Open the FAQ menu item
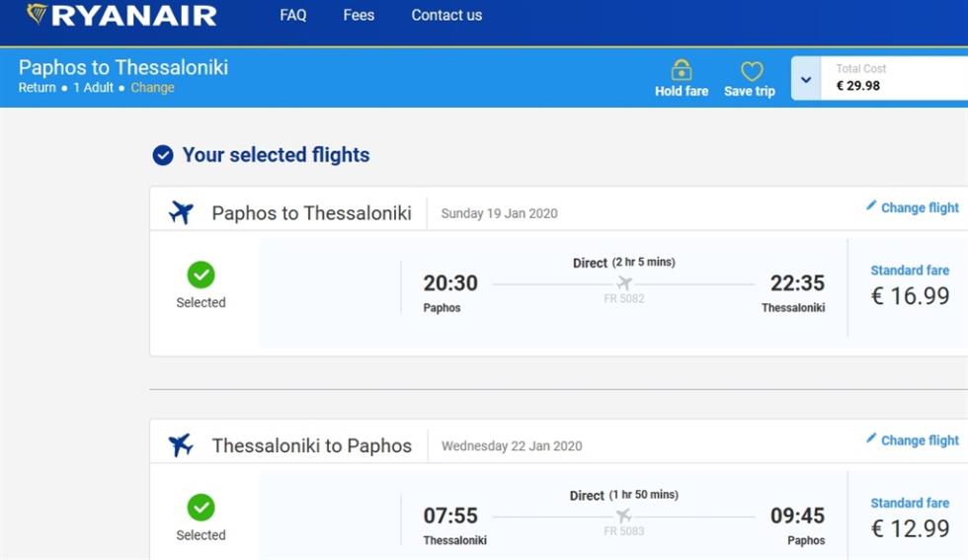 coord(292,15)
